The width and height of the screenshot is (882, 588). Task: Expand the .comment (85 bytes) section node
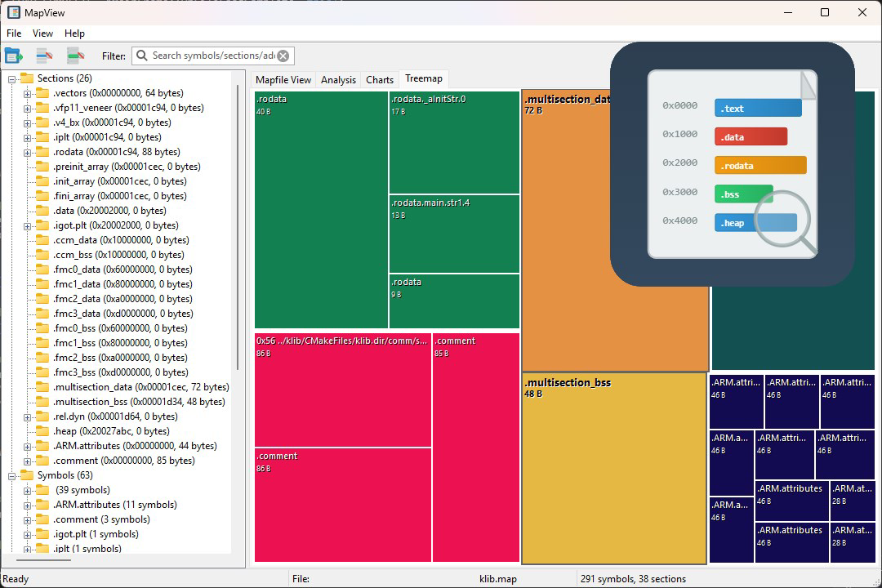coord(27,461)
